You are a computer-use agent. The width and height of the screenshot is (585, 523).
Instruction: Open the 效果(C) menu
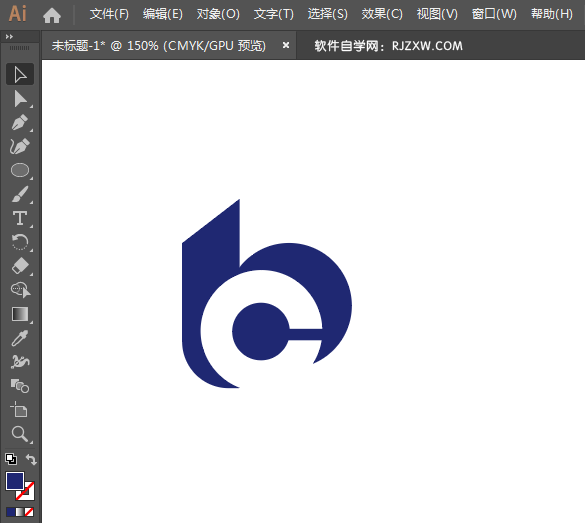click(382, 14)
